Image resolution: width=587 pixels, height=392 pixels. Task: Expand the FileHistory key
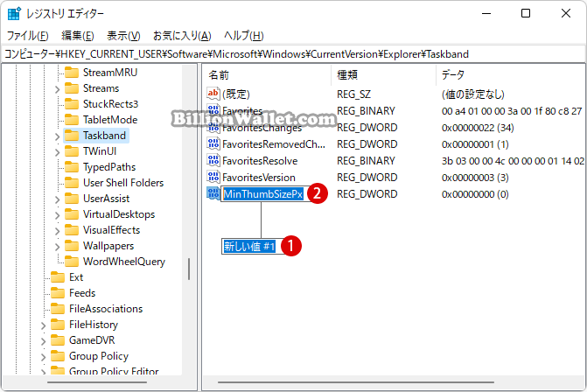pos(44,325)
